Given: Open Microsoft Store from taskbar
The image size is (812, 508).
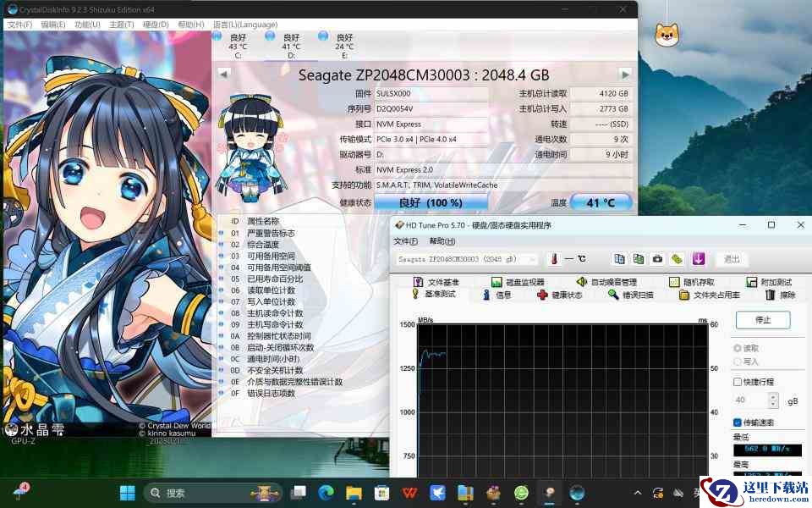Looking at the screenshot, I should pos(382,493).
